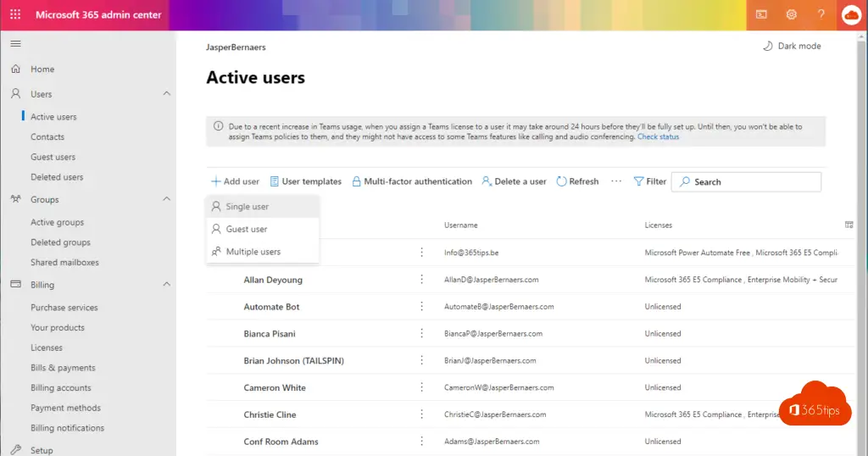
Task: Open Multi-factor authentication
Action: click(412, 181)
